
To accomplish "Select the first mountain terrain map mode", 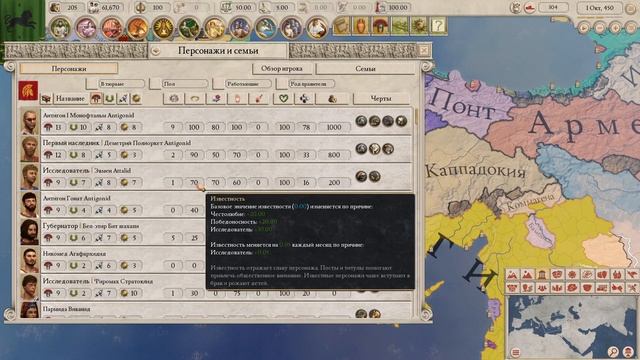I will coord(512,275).
